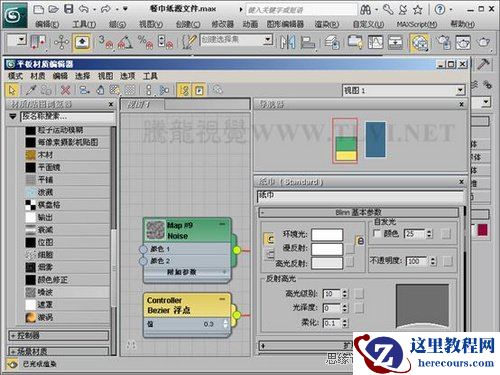
Task: Click the Redo arrow icon
Action: (x=106, y=9)
